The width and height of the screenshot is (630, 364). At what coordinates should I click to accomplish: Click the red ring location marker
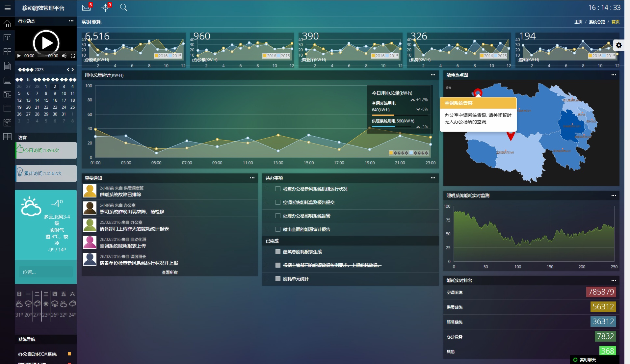click(478, 92)
